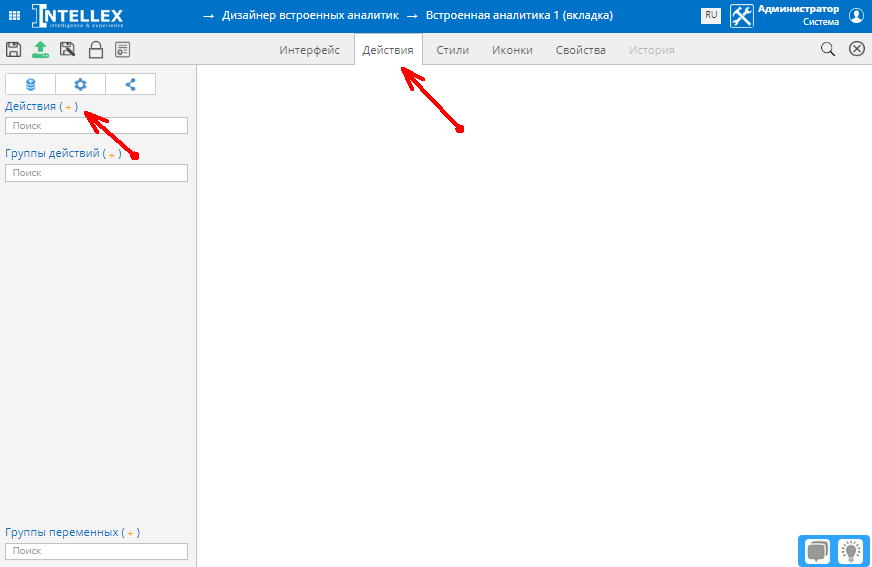
Task: Open the apps grid menu icon
Action: [x=14, y=16]
